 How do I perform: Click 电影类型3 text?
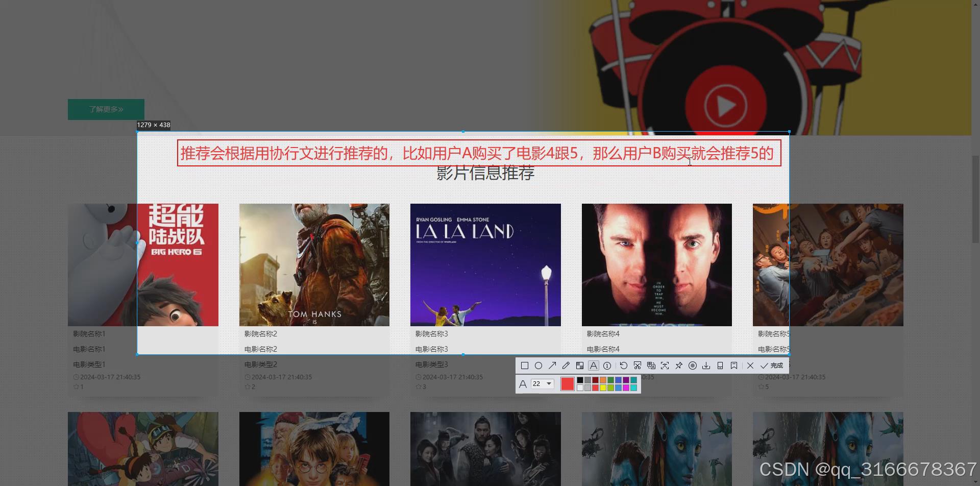click(x=431, y=364)
